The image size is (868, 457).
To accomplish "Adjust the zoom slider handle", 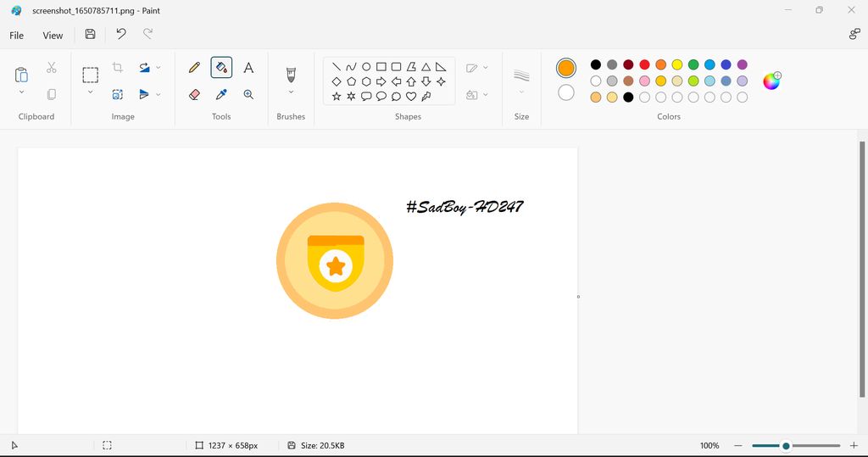I will tap(786, 445).
